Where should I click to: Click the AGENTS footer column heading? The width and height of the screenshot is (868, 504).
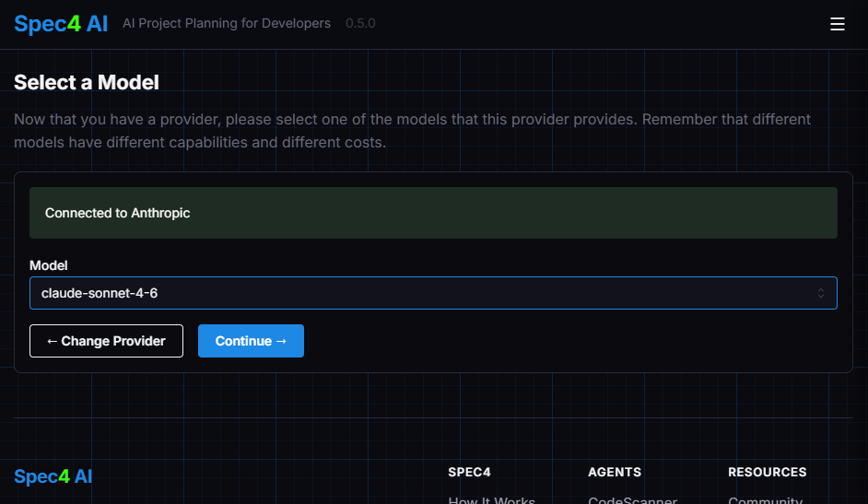(x=615, y=472)
